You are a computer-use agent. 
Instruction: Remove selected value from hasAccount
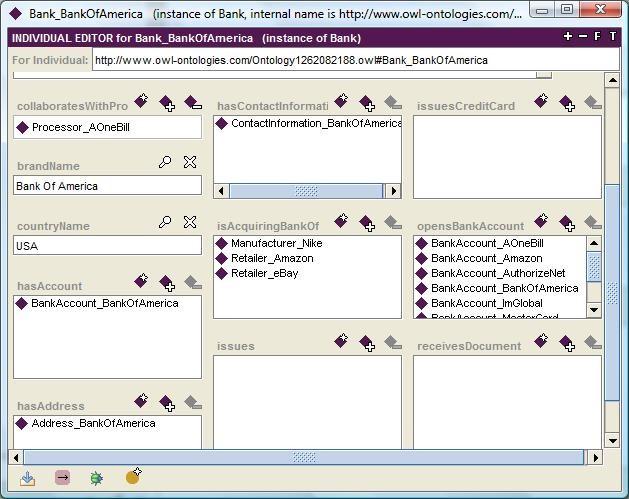tap(193, 283)
